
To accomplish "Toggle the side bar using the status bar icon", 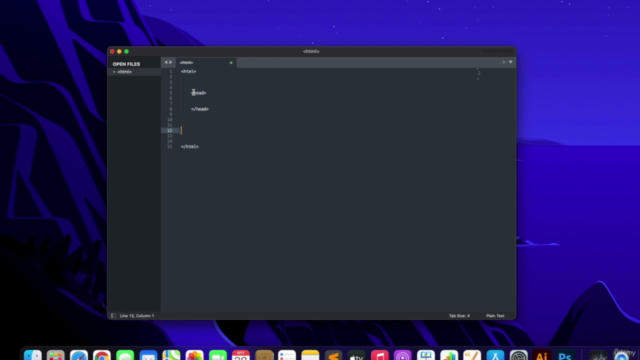I will point(113,316).
